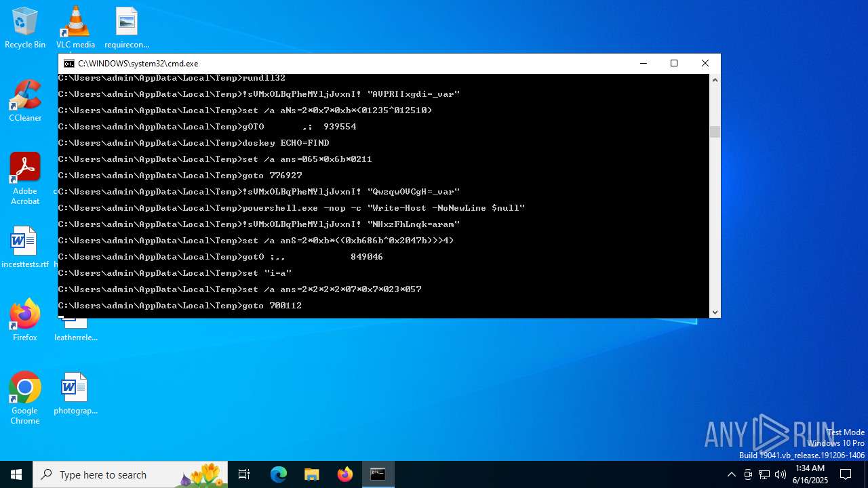
Task: Open Task View on the taskbar
Action: coord(244,474)
